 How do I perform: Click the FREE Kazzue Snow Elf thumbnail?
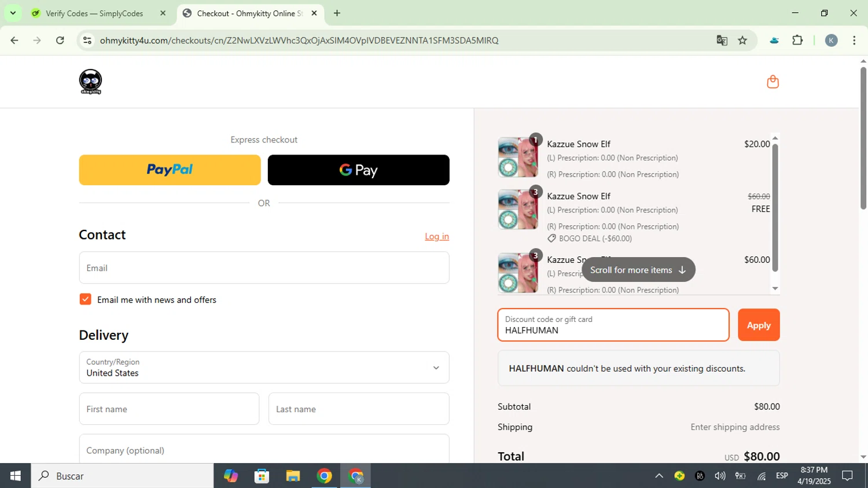518,209
